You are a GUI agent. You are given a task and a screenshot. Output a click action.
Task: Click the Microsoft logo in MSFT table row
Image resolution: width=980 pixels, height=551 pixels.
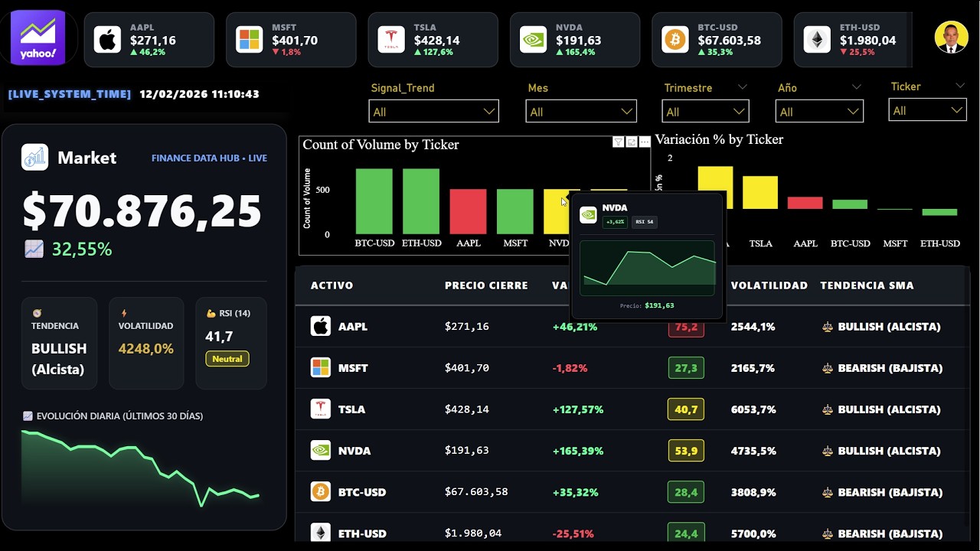(x=320, y=367)
